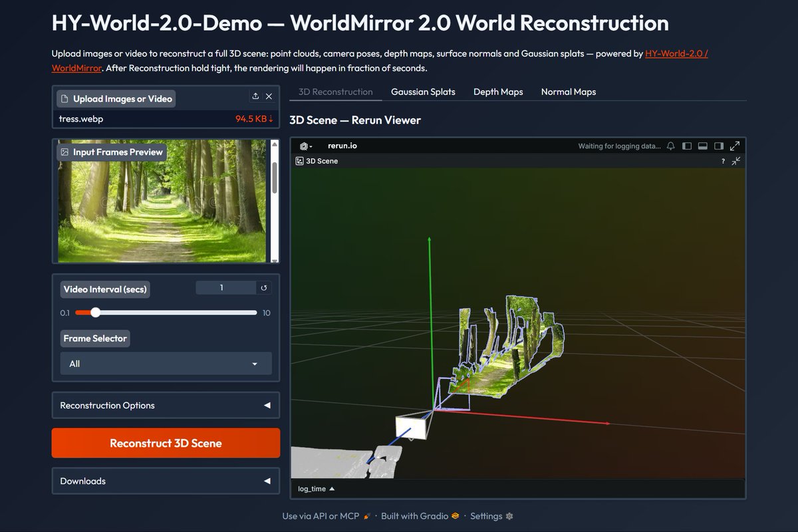Show help for the 3D Scene view
The width and height of the screenshot is (798, 532).
point(724,161)
